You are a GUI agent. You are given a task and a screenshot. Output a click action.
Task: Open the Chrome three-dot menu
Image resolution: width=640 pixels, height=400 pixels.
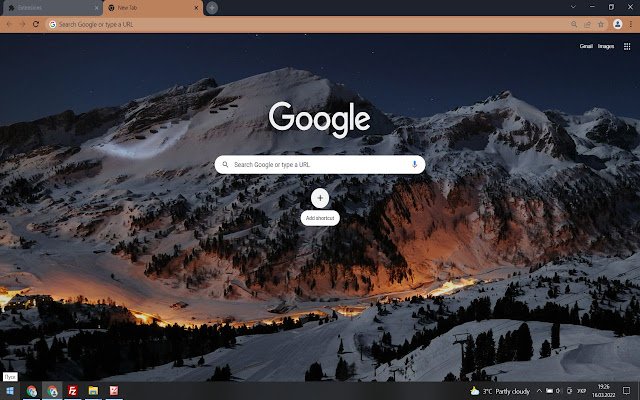631,24
